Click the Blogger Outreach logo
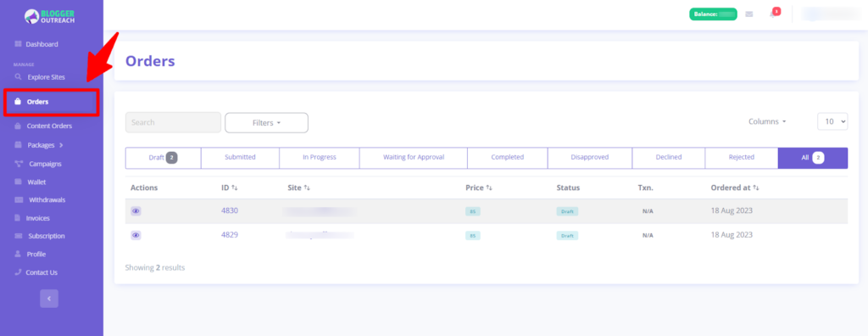Viewport: 868px width, 336px height. pos(49,17)
